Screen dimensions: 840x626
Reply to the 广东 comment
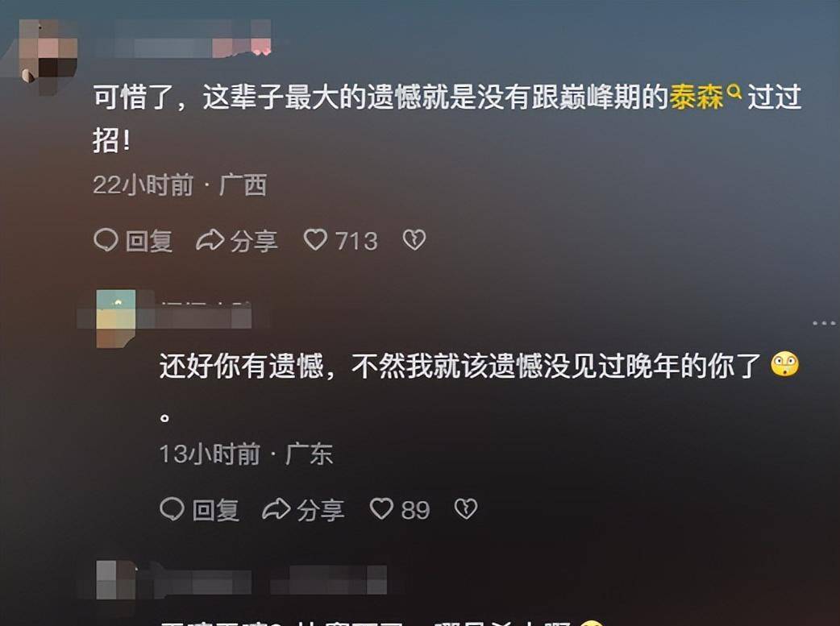[x=199, y=509]
